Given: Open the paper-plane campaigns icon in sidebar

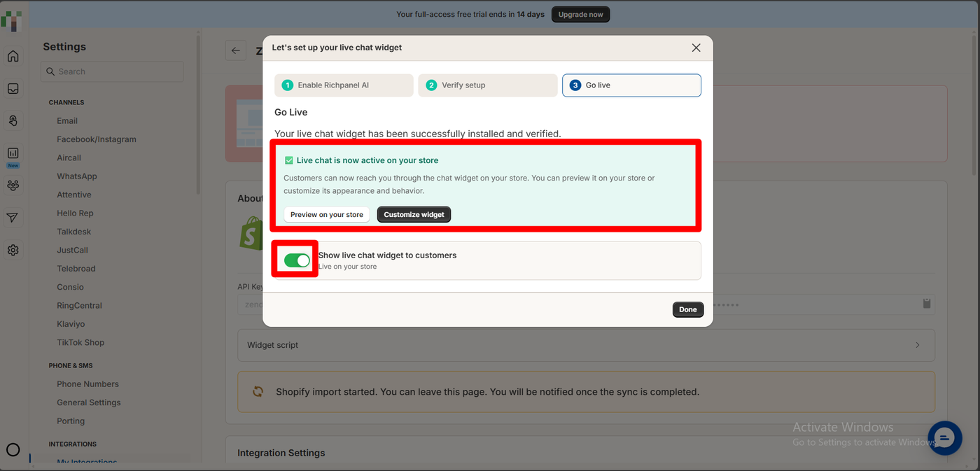Looking at the screenshot, I should (x=13, y=218).
